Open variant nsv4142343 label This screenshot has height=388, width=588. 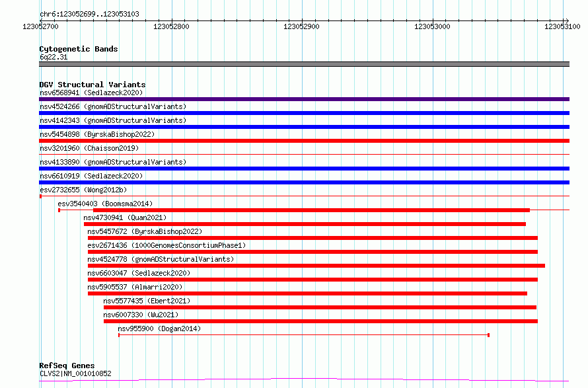(x=113, y=120)
